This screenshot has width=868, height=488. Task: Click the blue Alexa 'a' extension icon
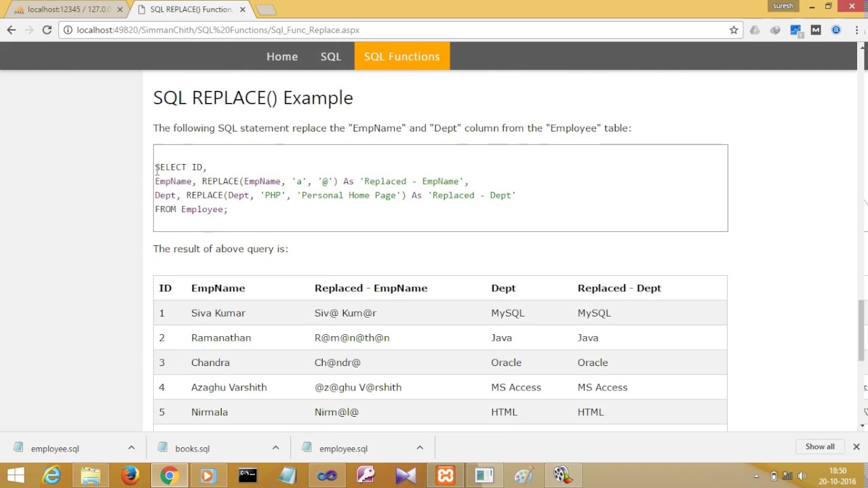coord(836,30)
